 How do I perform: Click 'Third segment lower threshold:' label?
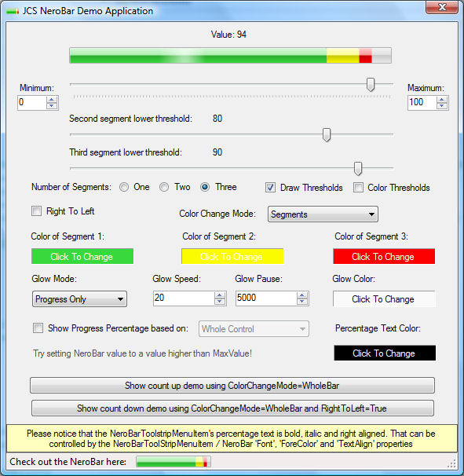(x=126, y=152)
